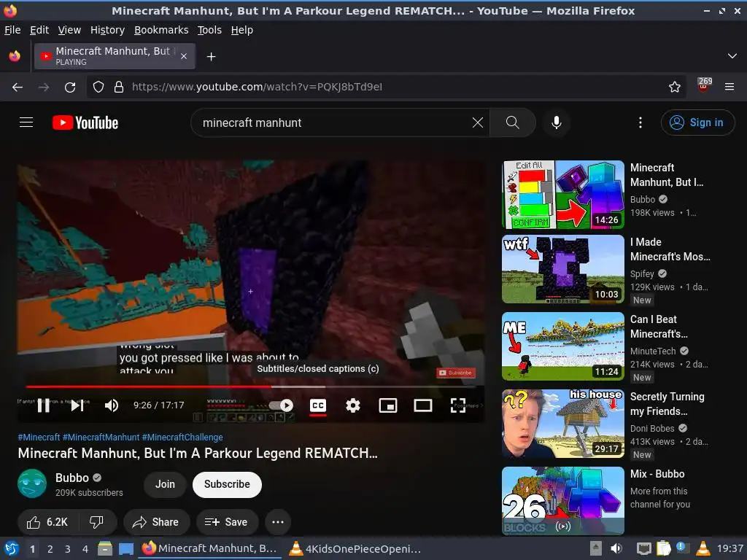Enter full screen mode
Image resolution: width=747 pixels, height=560 pixels.
(x=458, y=405)
